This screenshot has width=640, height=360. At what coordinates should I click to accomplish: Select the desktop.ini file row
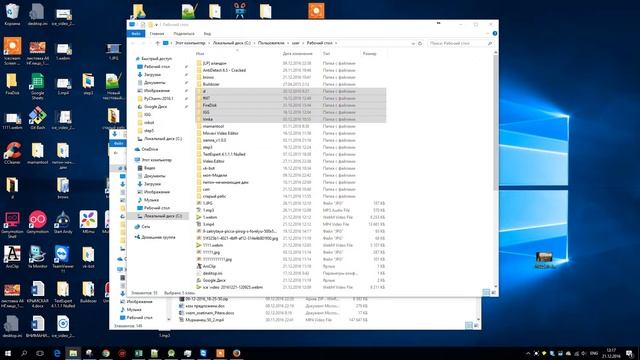(x=291, y=273)
